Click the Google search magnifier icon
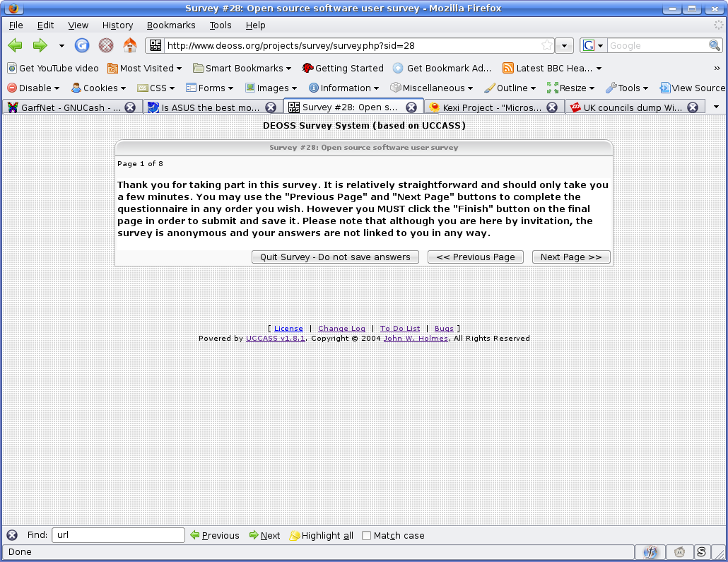This screenshot has width=728, height=562. pos(715,45)
